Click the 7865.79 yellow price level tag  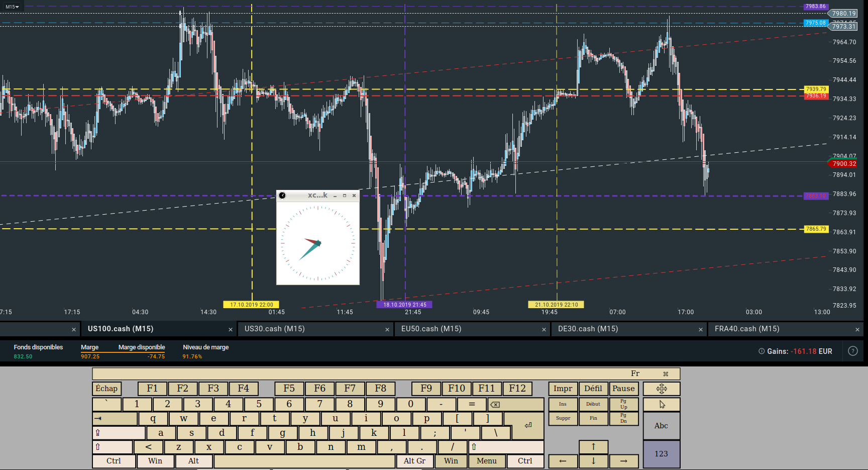tap(816, 229)
